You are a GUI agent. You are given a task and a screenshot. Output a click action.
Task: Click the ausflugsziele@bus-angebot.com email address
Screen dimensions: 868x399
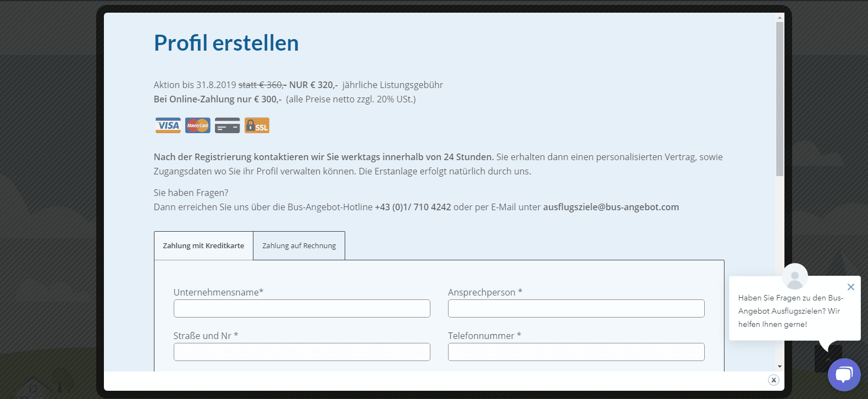tap(611, 207)
